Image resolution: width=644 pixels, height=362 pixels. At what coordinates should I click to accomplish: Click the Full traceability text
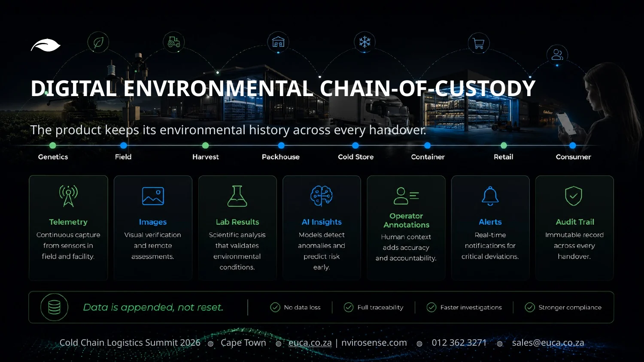[x=380, y=308]
